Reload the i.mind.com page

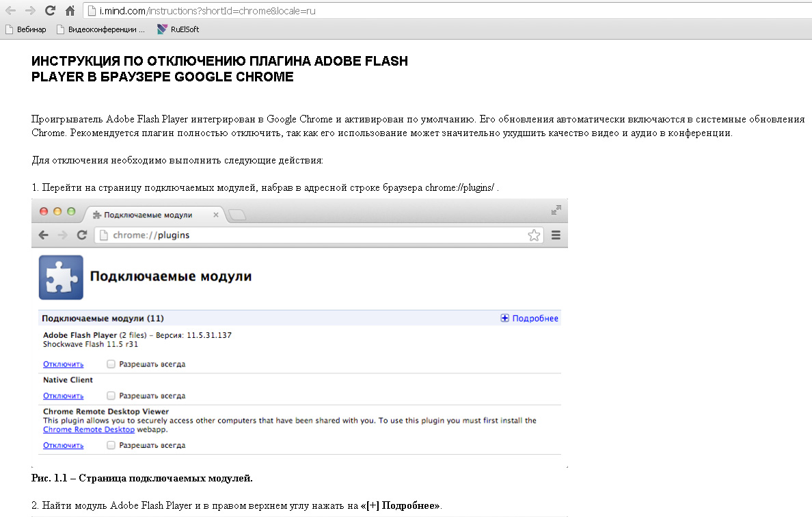pyautogui.click(x=50, y=10)
